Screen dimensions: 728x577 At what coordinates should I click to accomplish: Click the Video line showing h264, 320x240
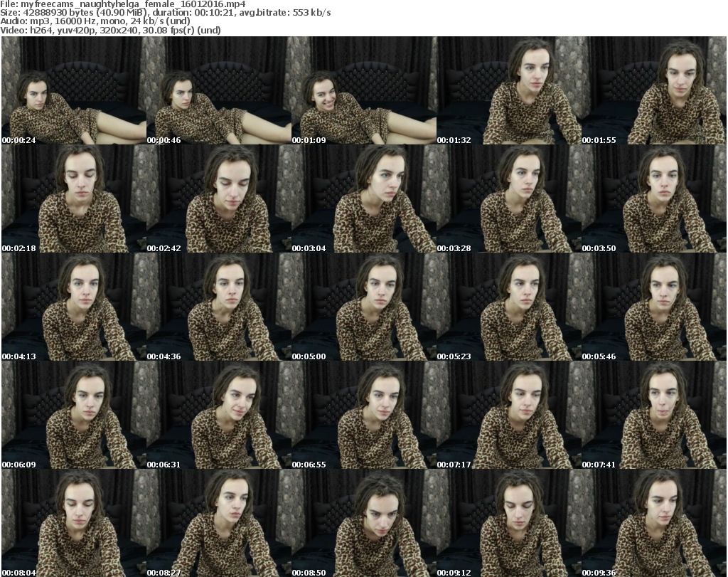point(110,30)
